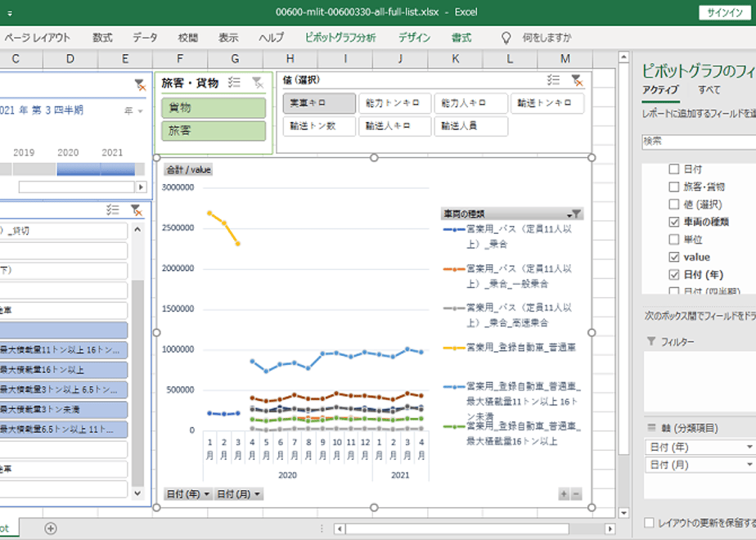Screen dimensions: 756x540
Task: Click 何をしますか search box
Action: [547, 38]
